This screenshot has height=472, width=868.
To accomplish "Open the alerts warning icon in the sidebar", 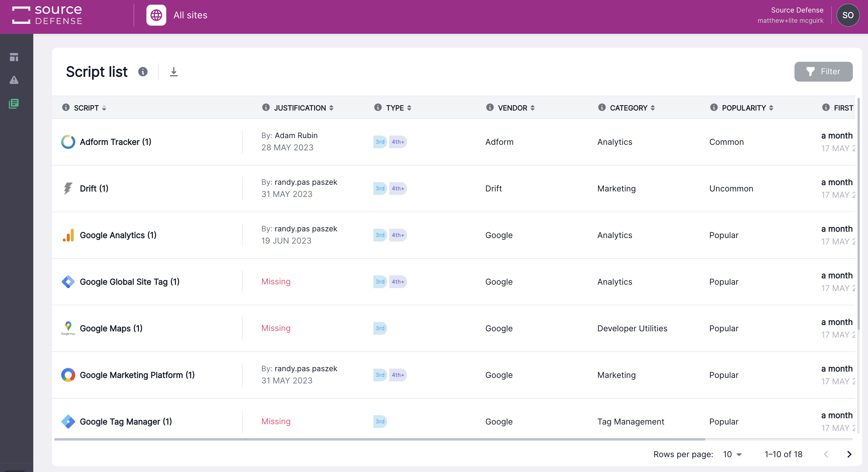I will tap(14, 80).
